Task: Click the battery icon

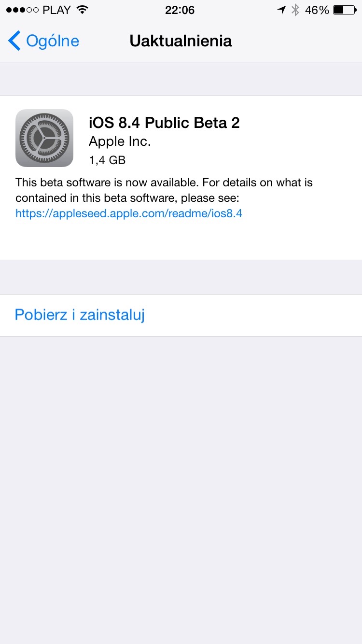Action: (x=345, y=10)
